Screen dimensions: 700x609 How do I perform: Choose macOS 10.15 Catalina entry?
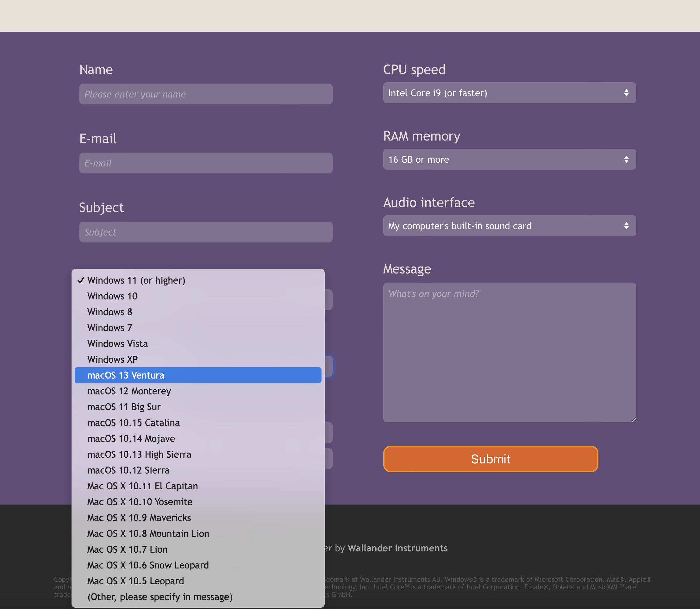tap(133, 423)
